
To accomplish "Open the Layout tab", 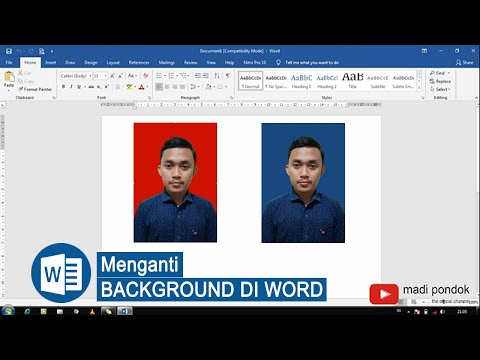I will coord(113,62).
